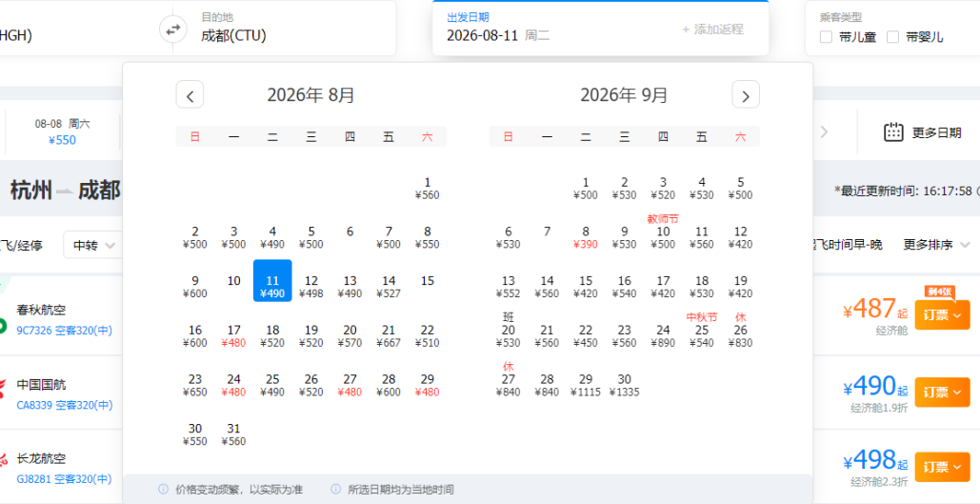
Task: Pick August 8 priced ¥550
Action: pos(428,237)
